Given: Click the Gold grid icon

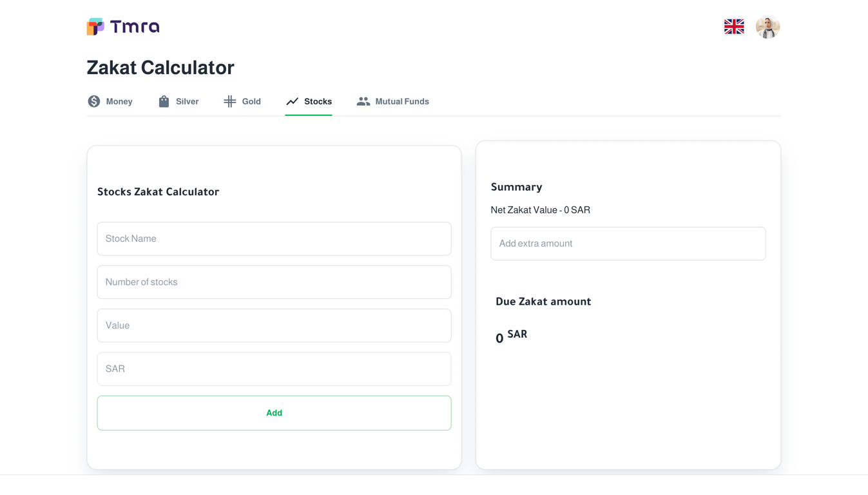Looking at the screenshot, I should pos(229,101).
